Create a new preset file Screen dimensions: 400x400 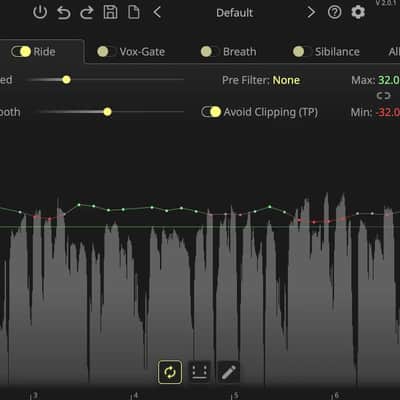coord(134,12)
